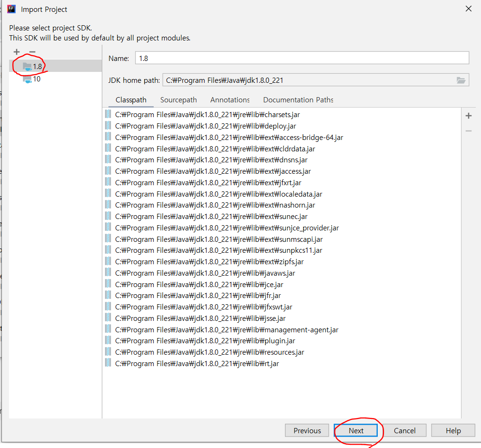Select the jce.jar entry
481x448 pixels.
tap(282, 284)
